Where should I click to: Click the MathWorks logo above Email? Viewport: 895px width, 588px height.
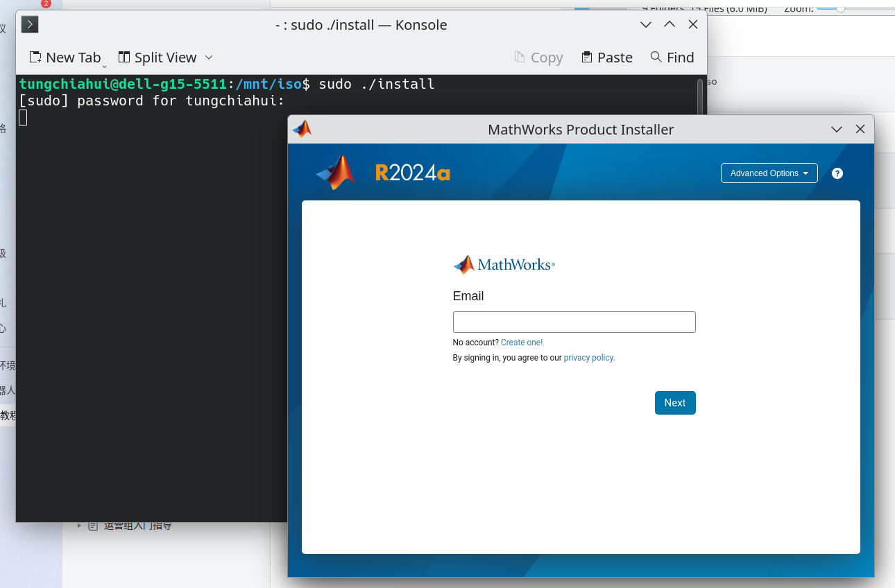(504, 265)
